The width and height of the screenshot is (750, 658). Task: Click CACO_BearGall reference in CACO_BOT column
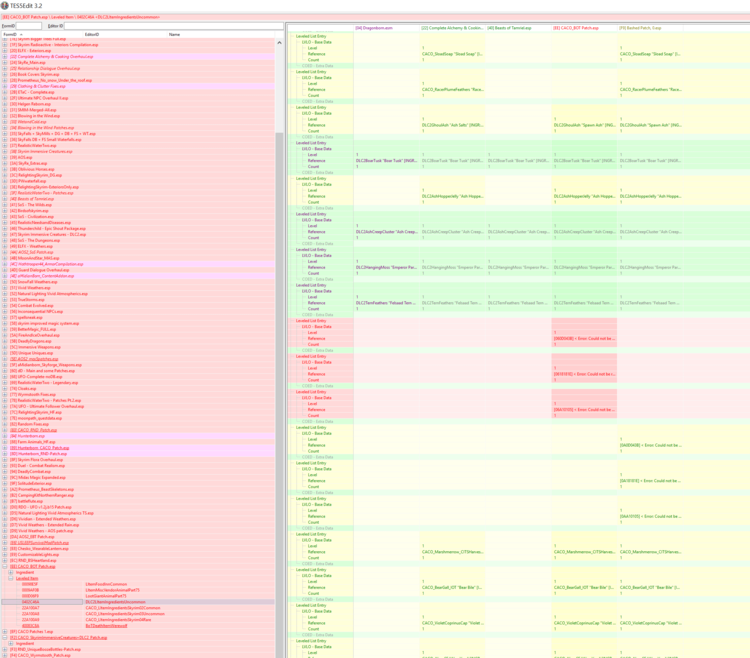585,587
